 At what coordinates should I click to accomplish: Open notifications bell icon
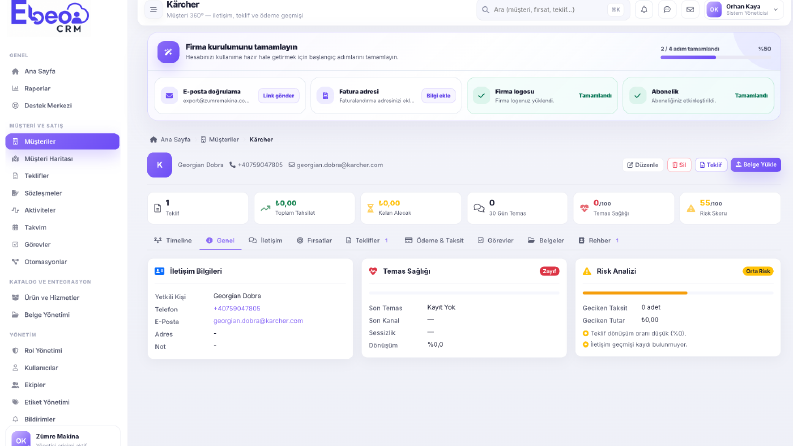point(644,10)
